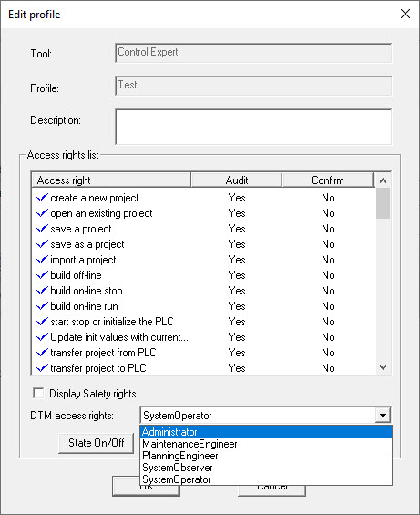Dismiss dialog with the Cancel button
The width and height of the screenshot is (420, 515).
point(271,490)
